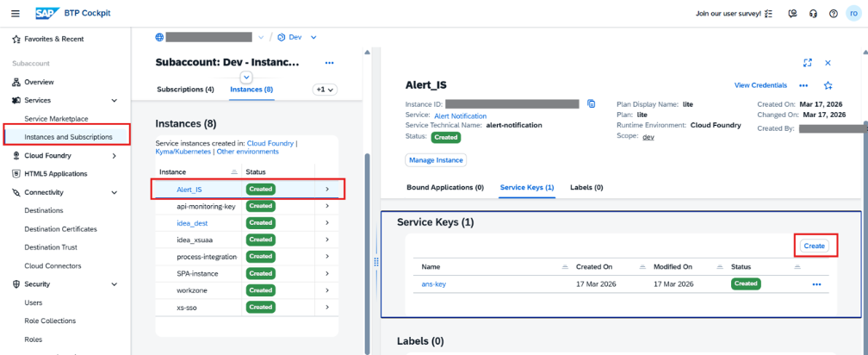Collapse the Services section
The width and height of the screenshot is (868, 355).
[x=115, y=100]
